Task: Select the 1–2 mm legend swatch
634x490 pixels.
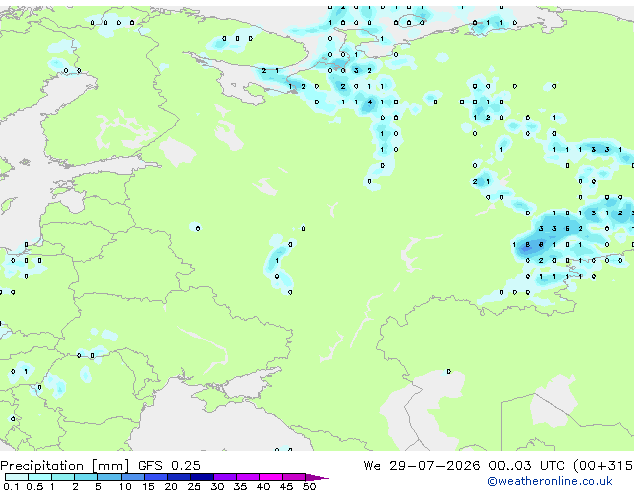Action: click(63, 477)
